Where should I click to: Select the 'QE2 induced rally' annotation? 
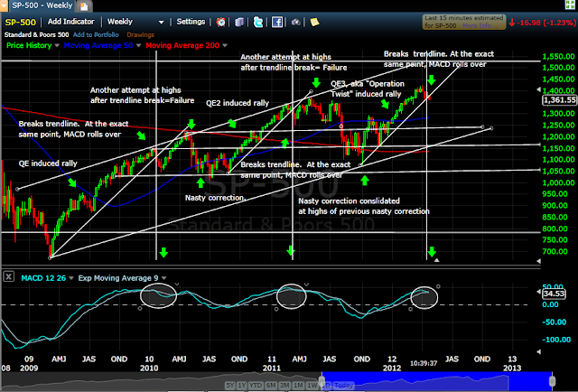[238, 103]
